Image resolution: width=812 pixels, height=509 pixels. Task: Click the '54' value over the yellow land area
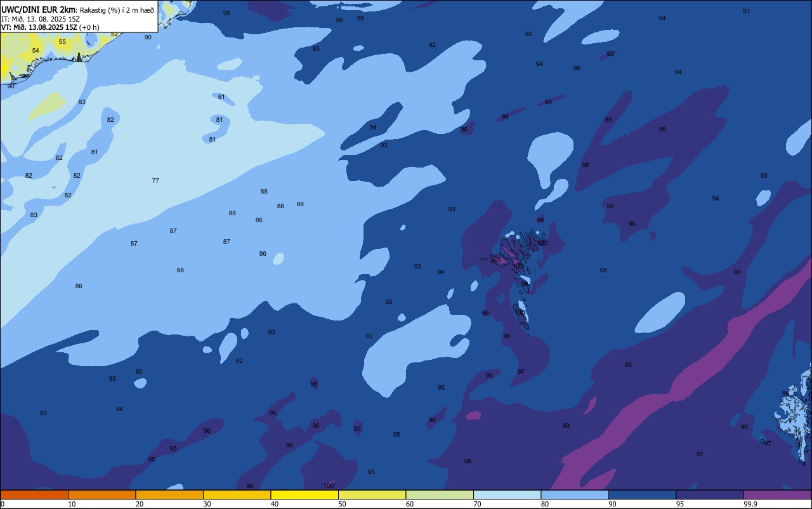[x=36, y=51]
